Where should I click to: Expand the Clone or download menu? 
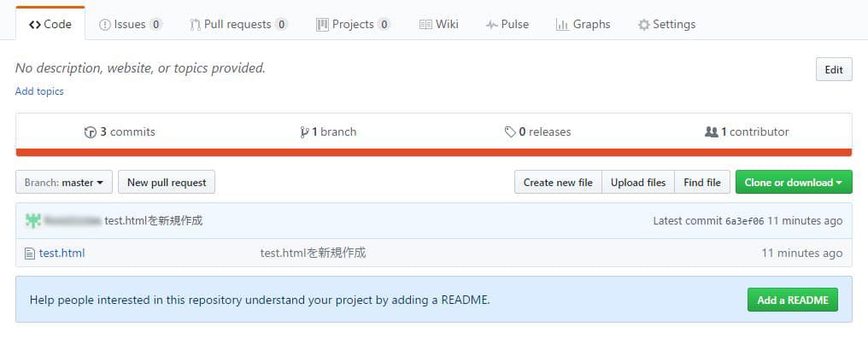click(x=794, y=183)
